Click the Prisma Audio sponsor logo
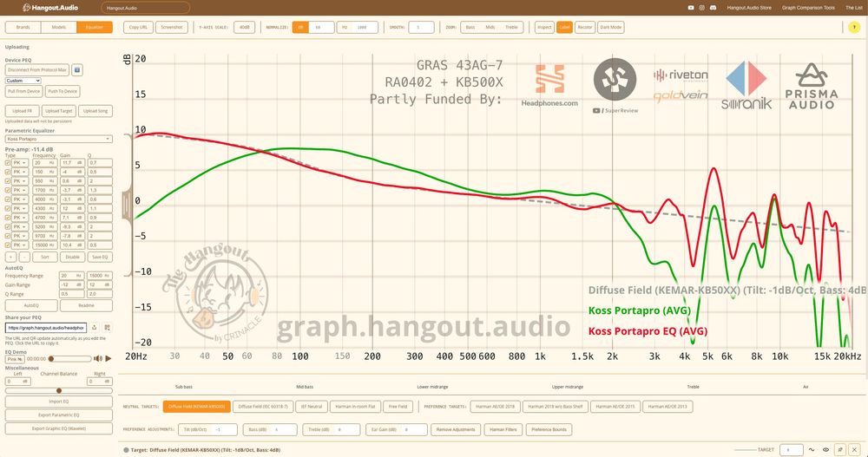 812,86
